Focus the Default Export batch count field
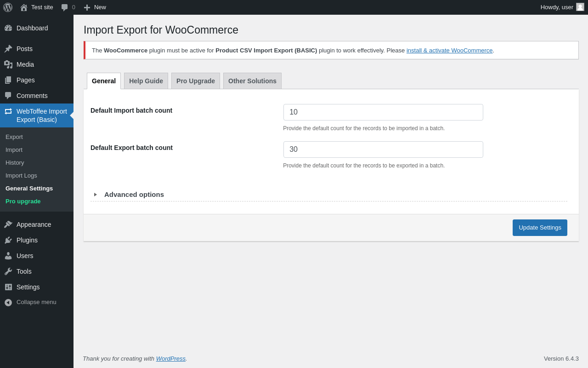Image resolution: width=588 pixels, height=368 pixels. coord(383,149)
